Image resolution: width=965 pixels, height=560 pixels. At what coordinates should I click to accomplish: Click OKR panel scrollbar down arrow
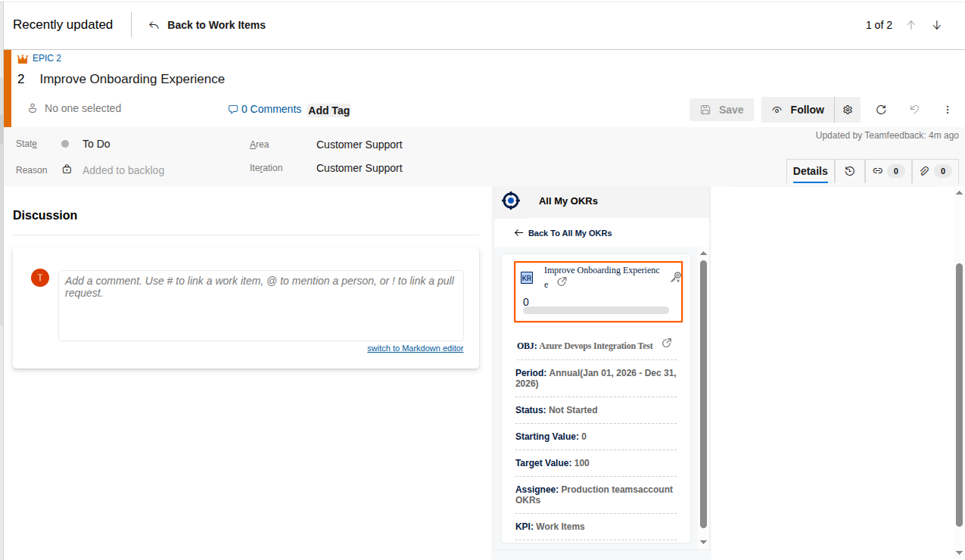coord(703,542)
